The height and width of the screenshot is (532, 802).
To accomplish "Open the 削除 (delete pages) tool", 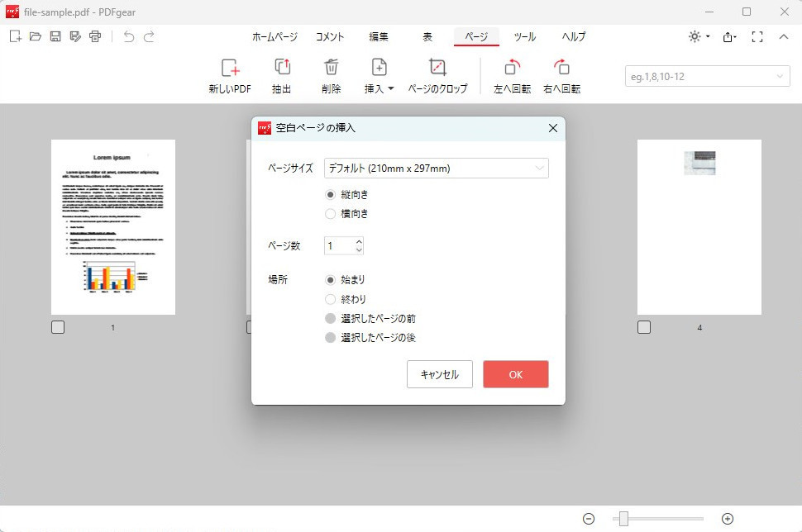I will (x=331, y=74).
